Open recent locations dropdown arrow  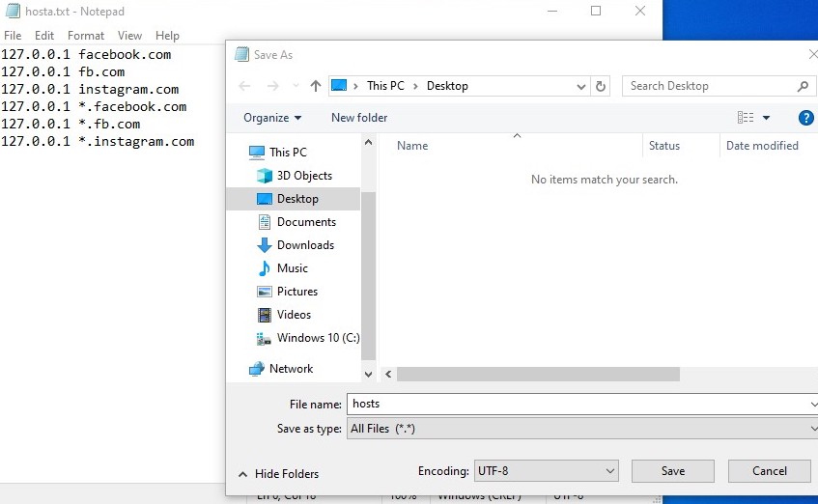pyautogui.click(x=296, y=86)
